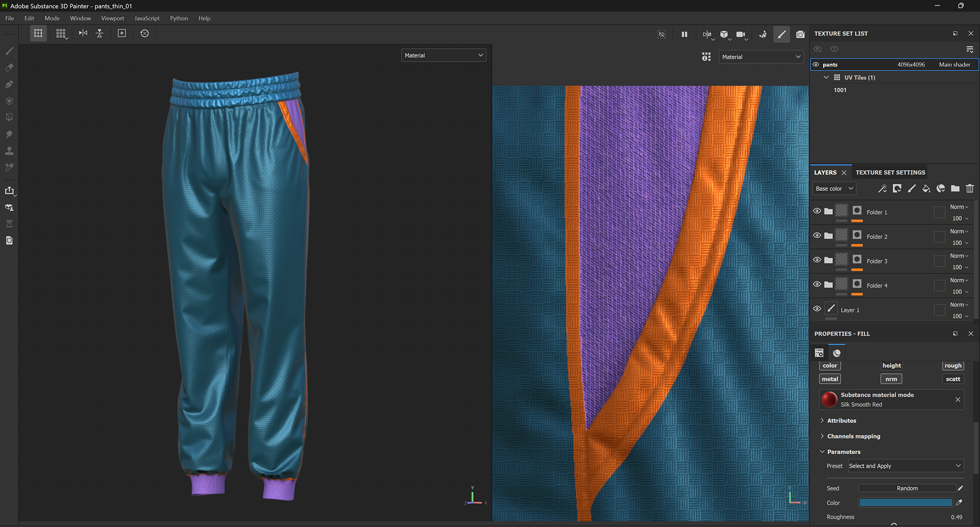Collapse the UV Tiles tree
Viewport: 980px width, 527px height.
[x=826, y=78]
